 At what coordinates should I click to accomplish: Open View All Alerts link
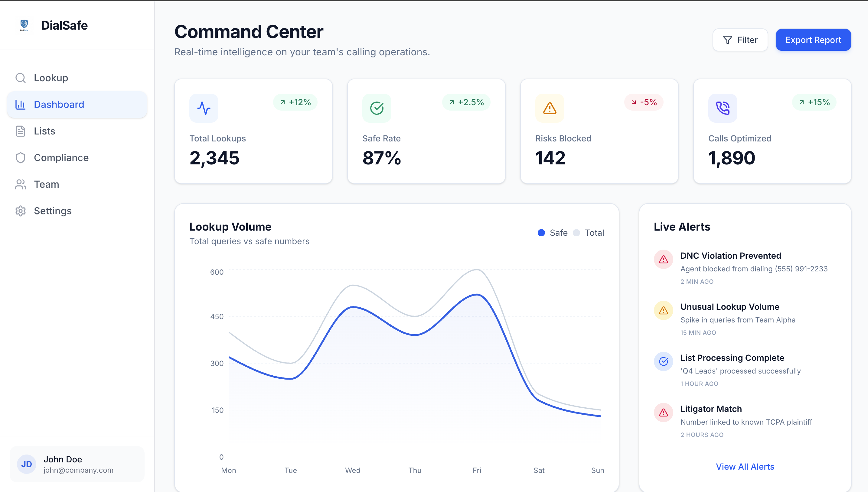tap(745, 466)
